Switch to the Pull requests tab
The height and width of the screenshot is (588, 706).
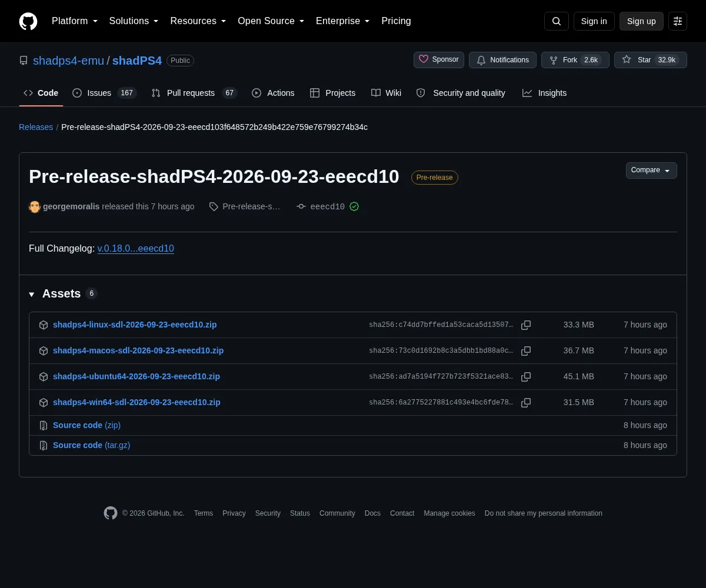pyautogui.click(x=194, y=93)
